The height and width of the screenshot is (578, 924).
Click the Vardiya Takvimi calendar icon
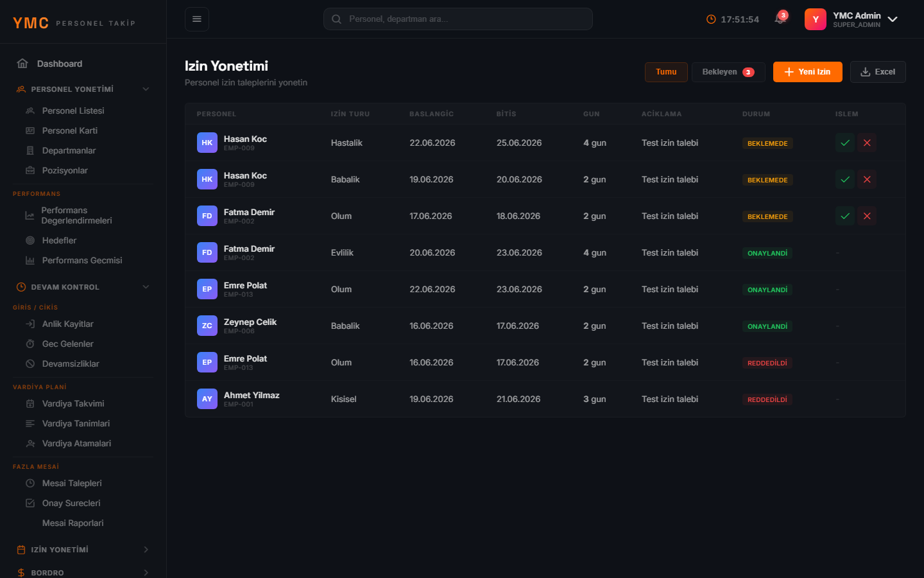point(30,403)
